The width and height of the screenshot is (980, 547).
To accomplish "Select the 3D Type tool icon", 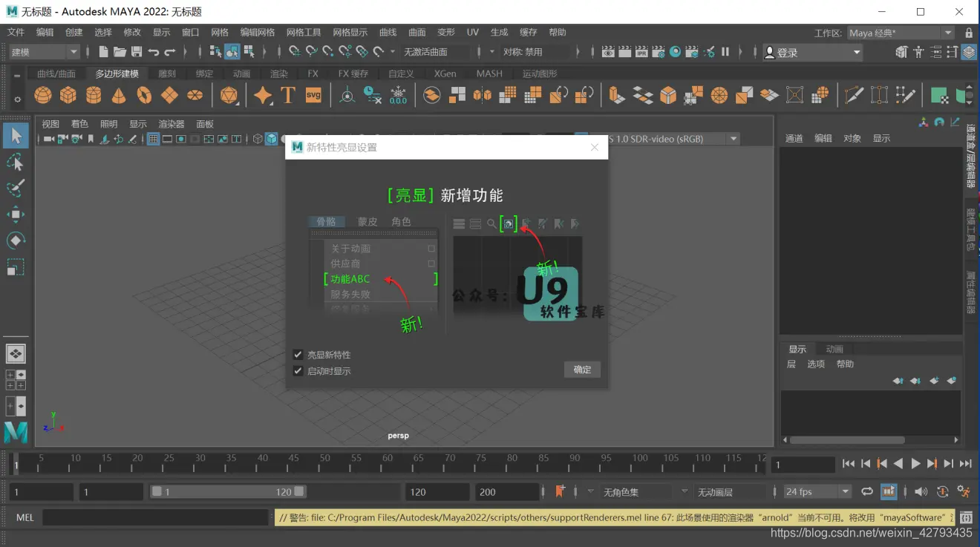I will click(288, 94).
